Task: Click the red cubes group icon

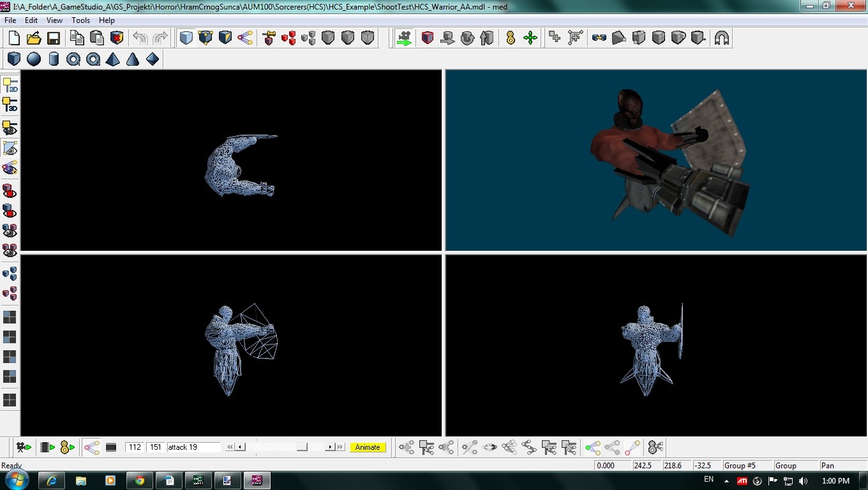Action: point(288,38)
